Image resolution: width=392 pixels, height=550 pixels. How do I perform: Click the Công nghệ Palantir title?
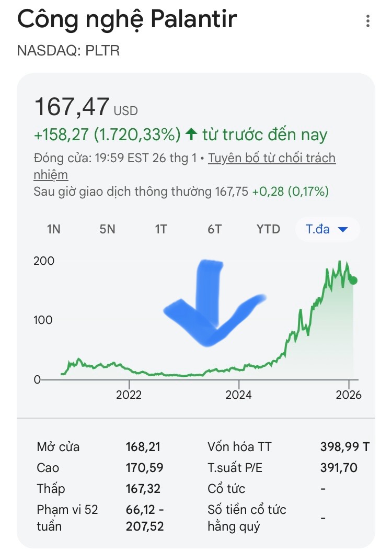(127, 20)
